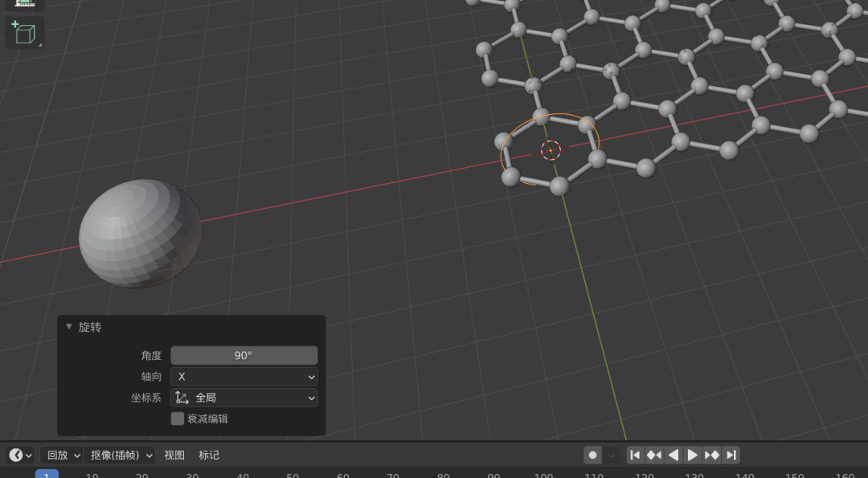868x478 pixels.
Task: Click the 旋转 panel title text
Action: click(90, 327)
